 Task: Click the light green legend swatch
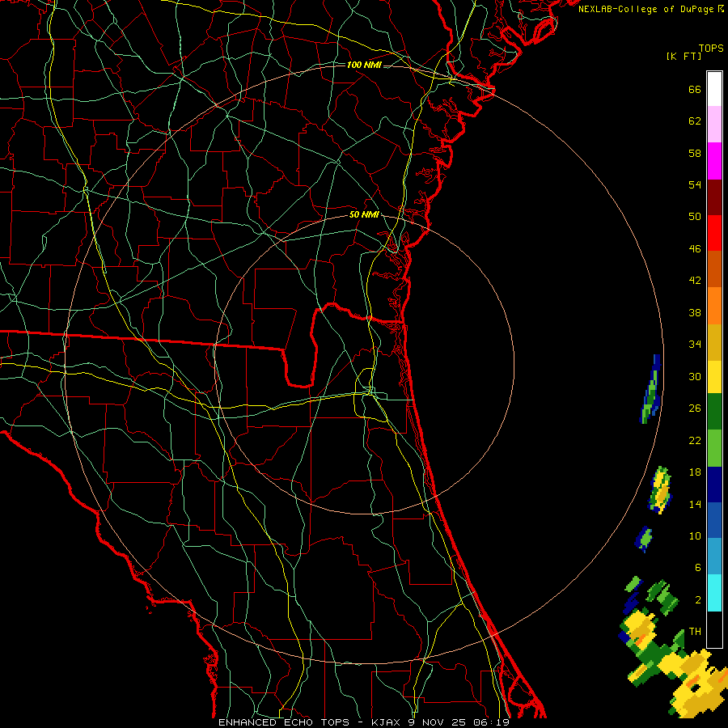pyautogui.click(x=714, y=448)
